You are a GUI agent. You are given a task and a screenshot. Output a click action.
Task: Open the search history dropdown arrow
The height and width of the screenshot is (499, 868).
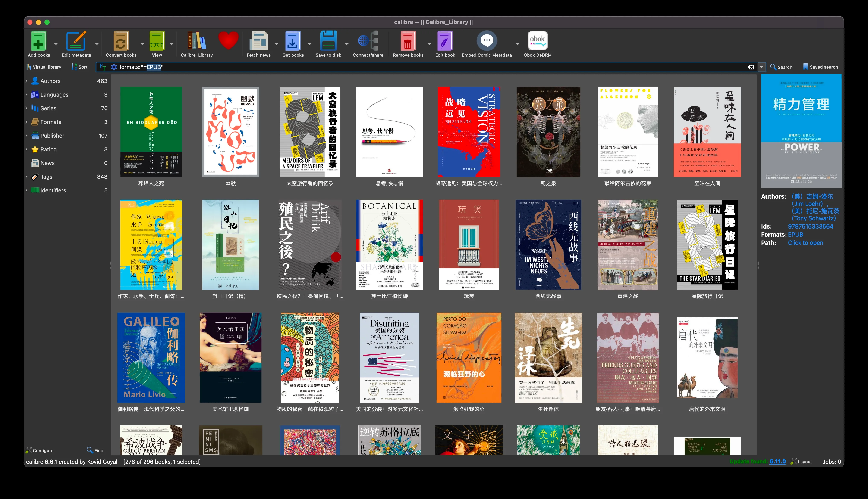[x=761, y=67]
